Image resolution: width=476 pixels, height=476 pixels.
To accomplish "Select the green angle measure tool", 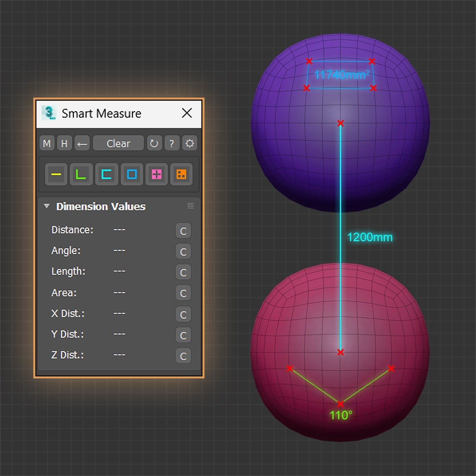I will coord(81,174).
